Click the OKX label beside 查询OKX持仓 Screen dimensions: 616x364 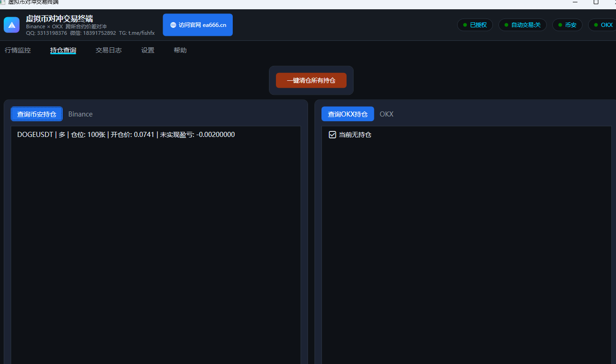click(387, 114)
